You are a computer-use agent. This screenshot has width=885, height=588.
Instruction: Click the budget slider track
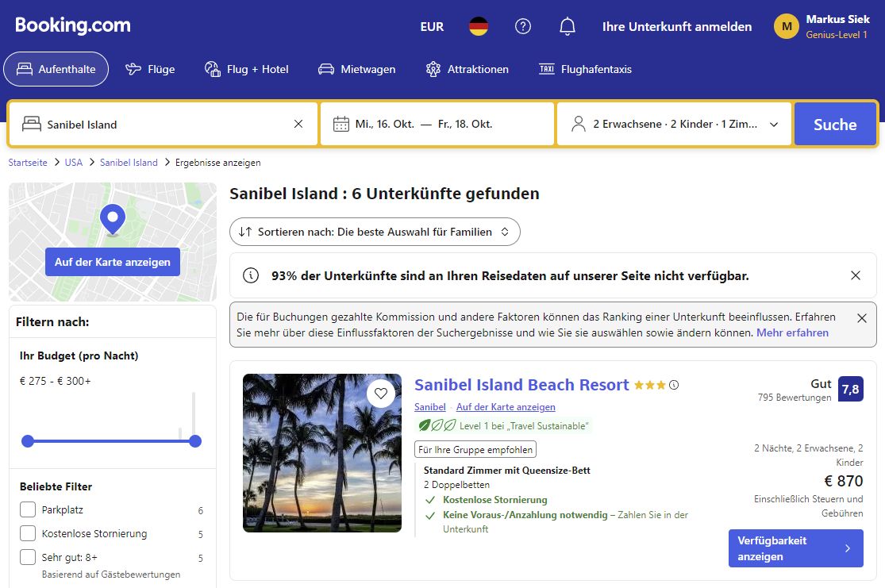[112, 441]
